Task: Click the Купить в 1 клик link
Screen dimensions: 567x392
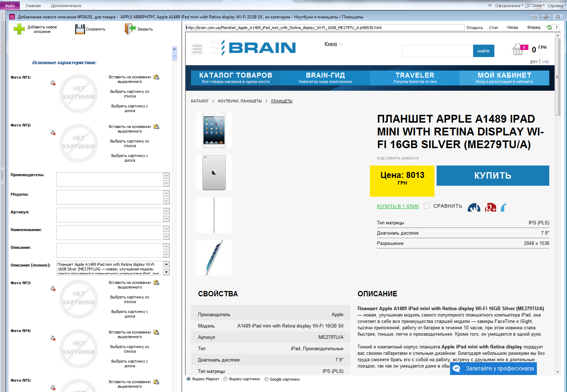Action: coord(398,206)
